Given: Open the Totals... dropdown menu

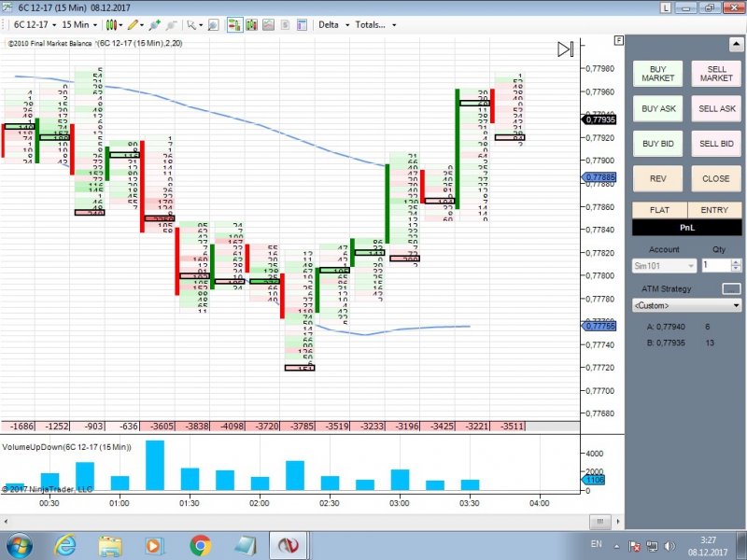Looking at the screenshot, I should tap(375, 25).
